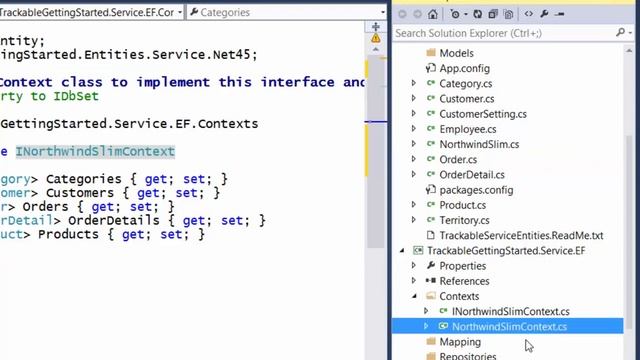This screenshot has height=360, width=640.
Task: Select the References item
Action: tap(464, 281)
